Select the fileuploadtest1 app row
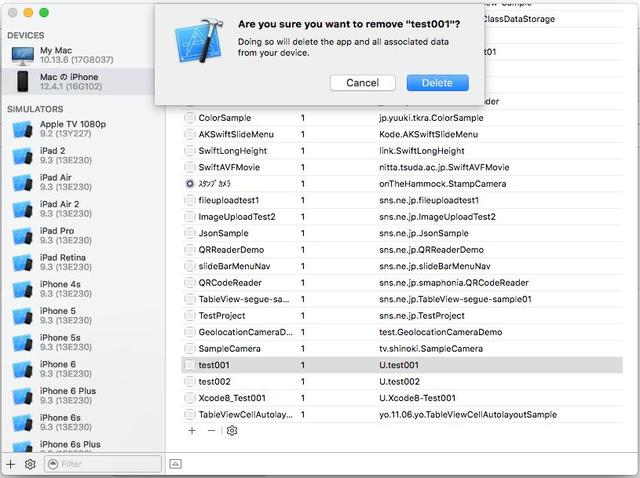Image resolution: width=640 pixels, height=478 pixels. tap(402, 200)
